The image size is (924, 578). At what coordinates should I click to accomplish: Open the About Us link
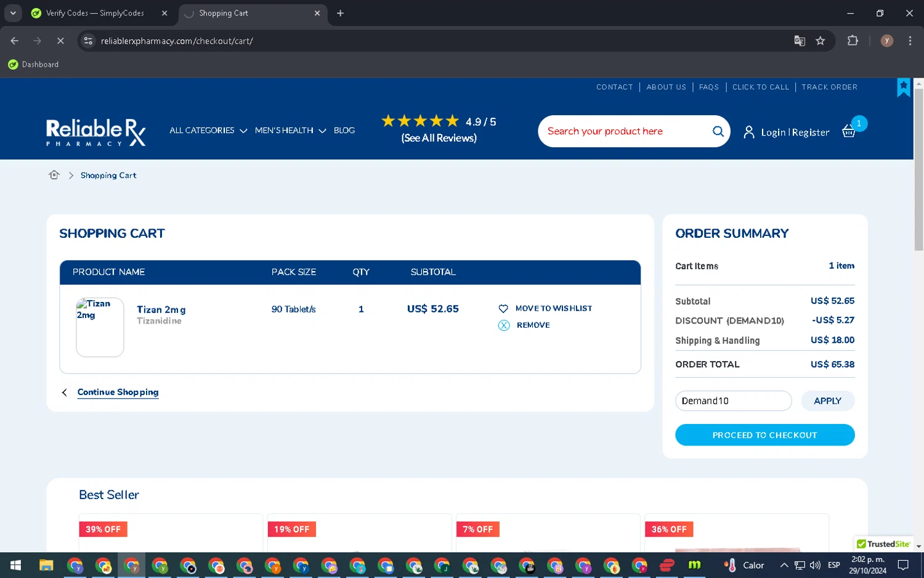666,88
